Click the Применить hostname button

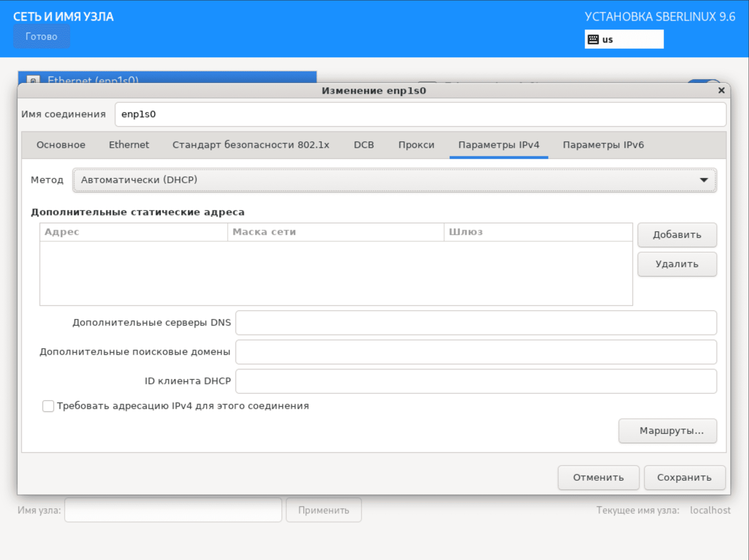click(x=324, y=510)
